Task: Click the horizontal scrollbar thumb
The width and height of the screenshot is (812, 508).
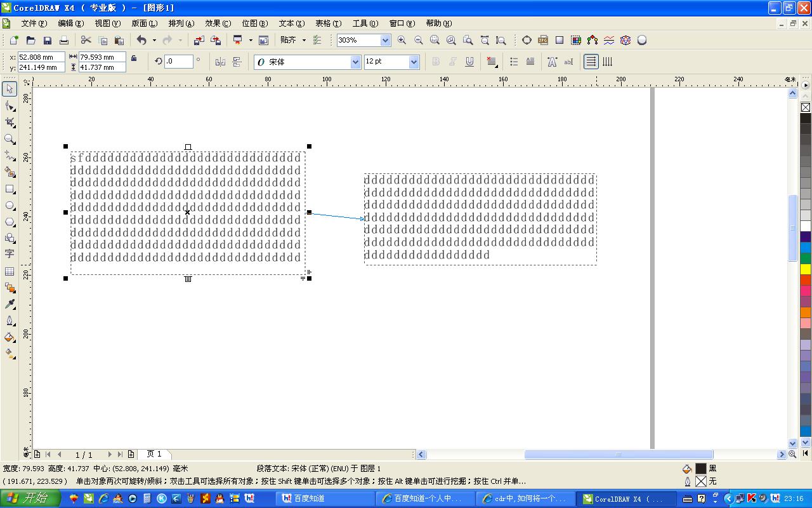Action: click(619, 454)
